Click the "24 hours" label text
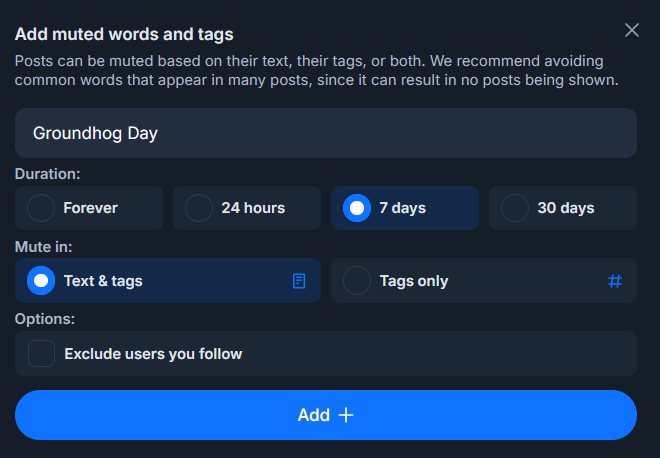Viewport: 660px width, 458px height. pos(253,208)
